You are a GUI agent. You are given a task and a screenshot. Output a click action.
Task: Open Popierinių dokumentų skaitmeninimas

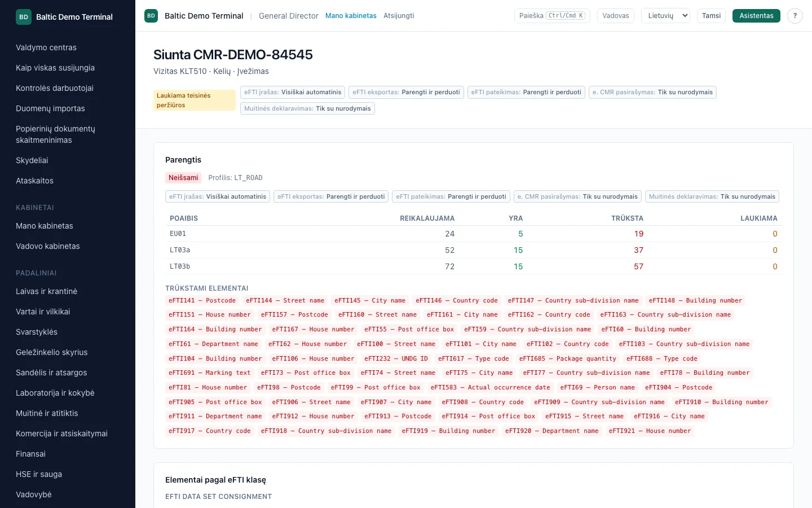(55, 134)
